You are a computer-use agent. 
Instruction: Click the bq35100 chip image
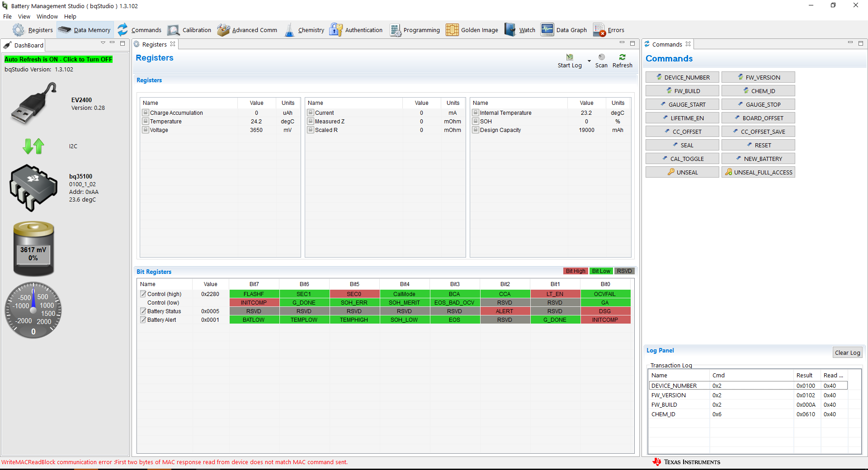tap(33, 188)
